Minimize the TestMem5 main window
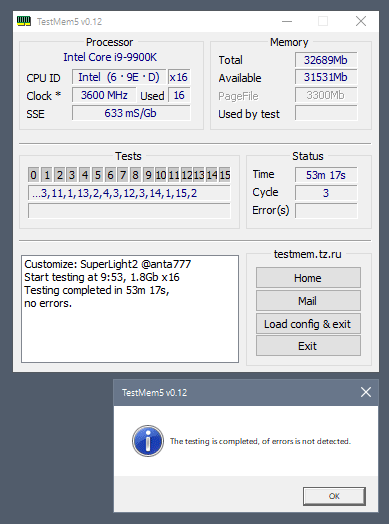This screenshot has height=524, width=389. [287, 21]
